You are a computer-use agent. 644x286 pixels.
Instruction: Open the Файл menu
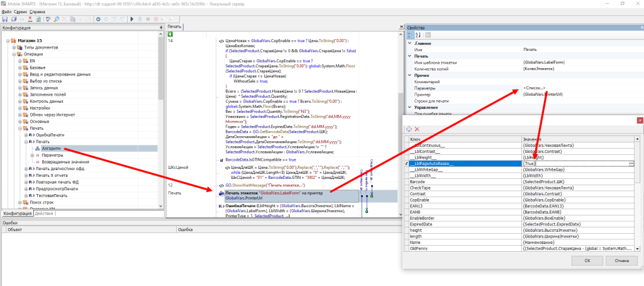6,12
